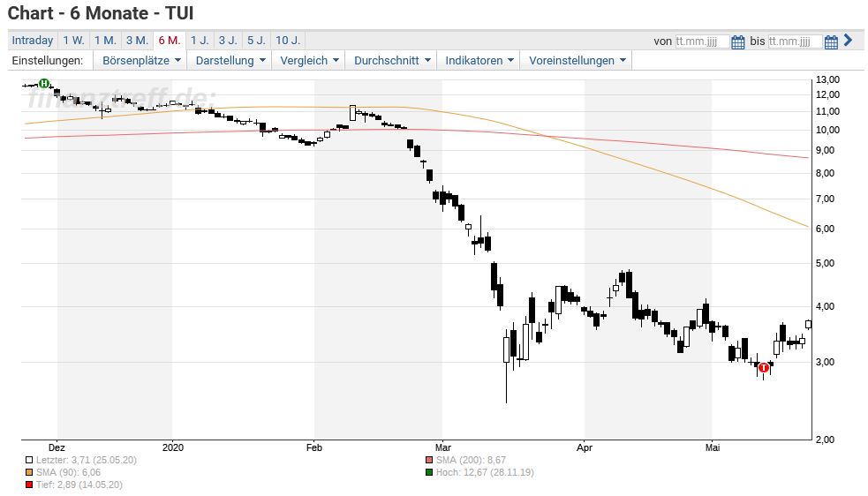Click the 13,00 price axis label
868x496 pixels.
827,79
